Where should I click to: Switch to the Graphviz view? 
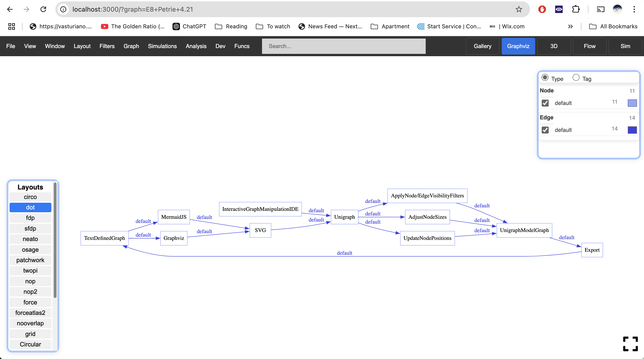[x=518, y=46]
